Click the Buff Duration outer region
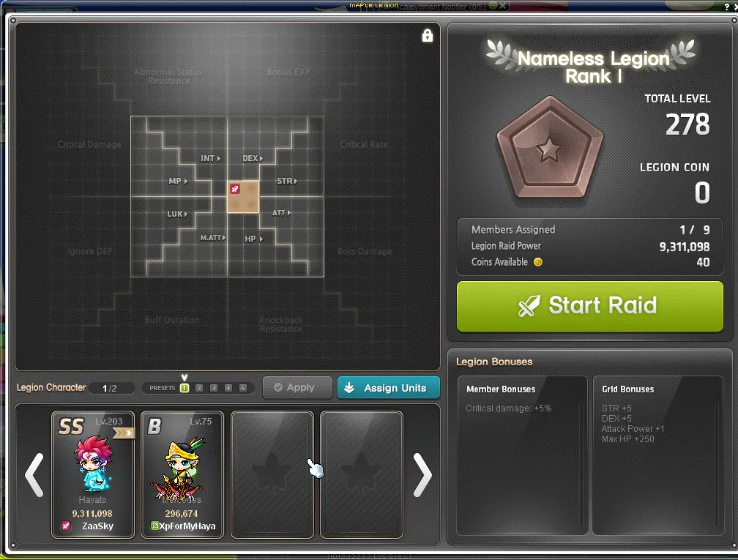This screenshot has width=738, height=560. click(172, 320)
